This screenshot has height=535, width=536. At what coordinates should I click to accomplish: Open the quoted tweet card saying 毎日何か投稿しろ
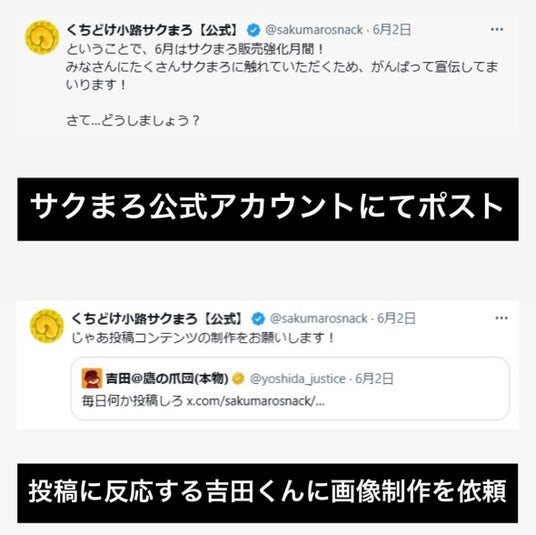click(x=290, y=388)
